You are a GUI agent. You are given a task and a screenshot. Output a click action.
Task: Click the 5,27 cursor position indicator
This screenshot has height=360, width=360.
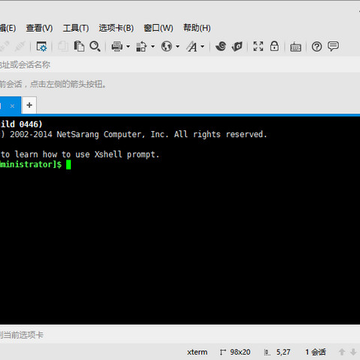pos(277,352)
